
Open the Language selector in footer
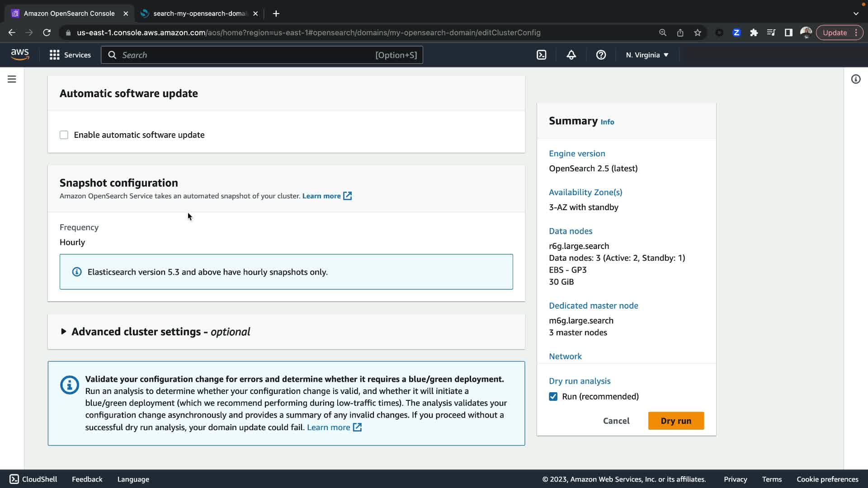pyautogui.click(x=133, y=479)
